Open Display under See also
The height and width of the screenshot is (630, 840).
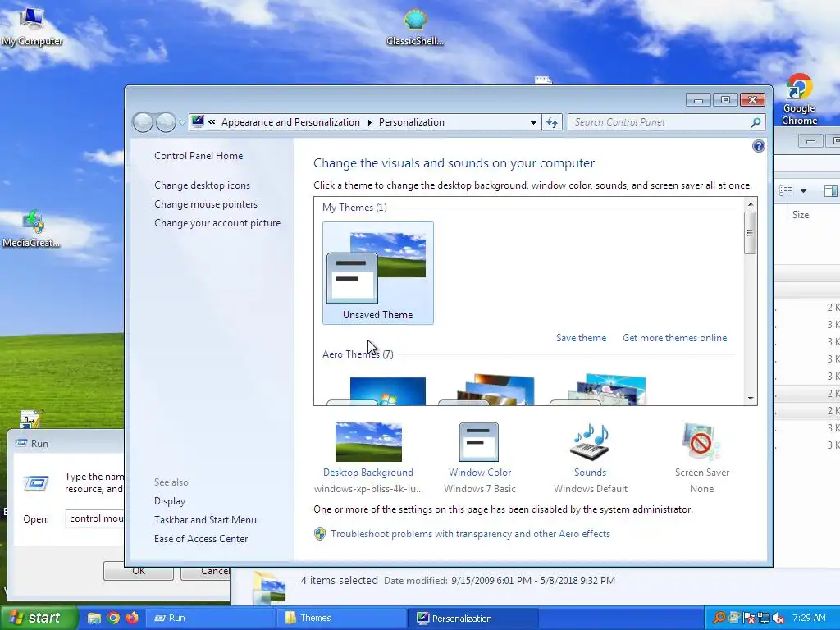click(x=169, y=501)
